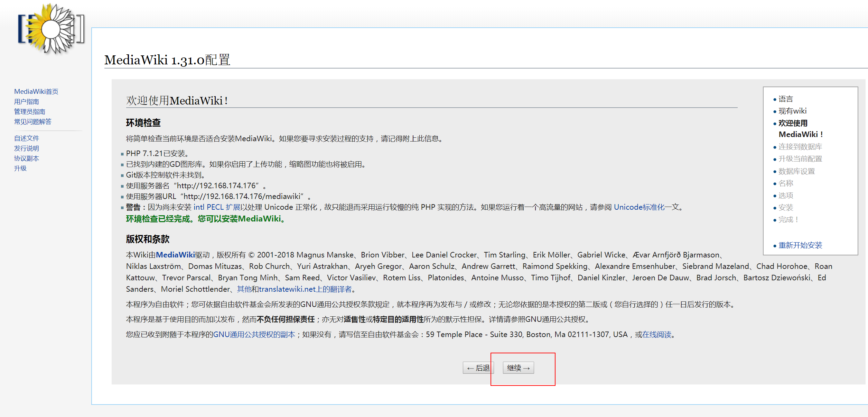The height and width of the screenshot is (417, 868).
Task: Click the 环境检查 heading
Action: coord(143,123)
